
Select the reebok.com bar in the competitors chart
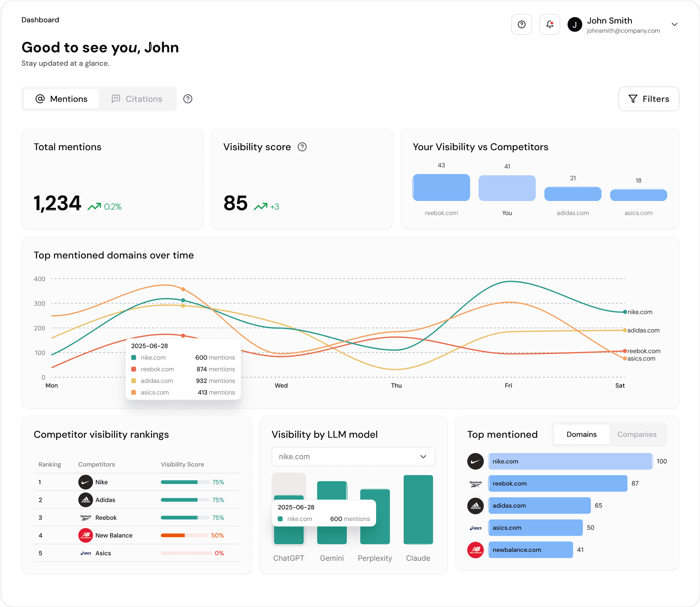click(x=441, y=188)
